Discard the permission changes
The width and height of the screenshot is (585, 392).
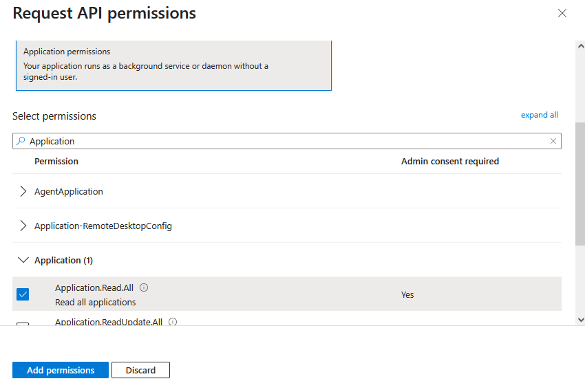point(140,370)
